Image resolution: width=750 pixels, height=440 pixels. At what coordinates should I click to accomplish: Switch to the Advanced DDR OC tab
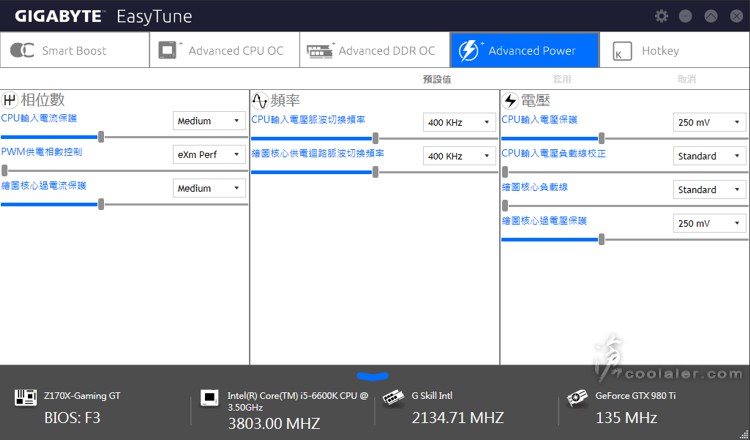[x=375, y=50]
